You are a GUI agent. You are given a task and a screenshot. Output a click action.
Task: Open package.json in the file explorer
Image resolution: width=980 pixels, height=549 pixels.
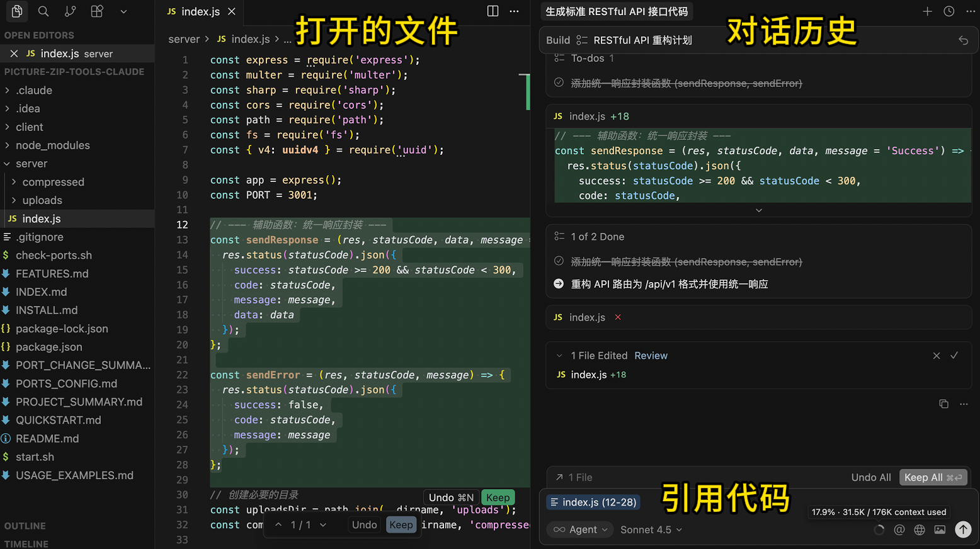coord(48,347)
